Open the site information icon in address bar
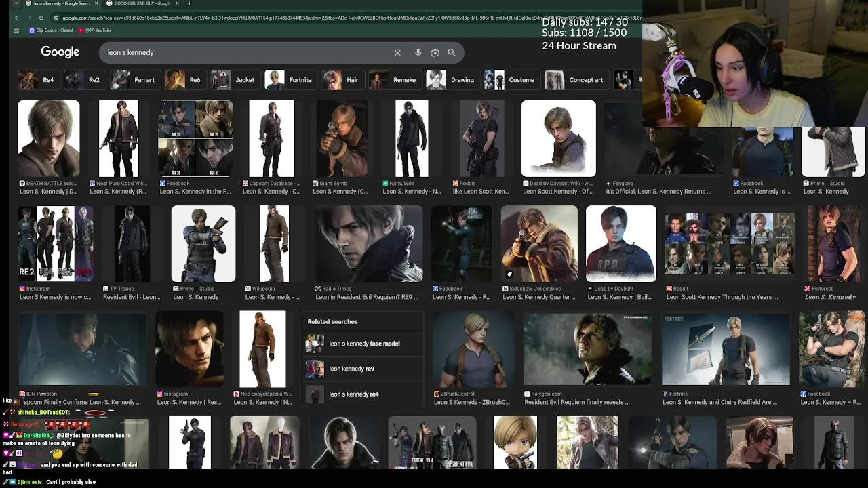Screen dimensions: 868x488 tap(56, 18)
